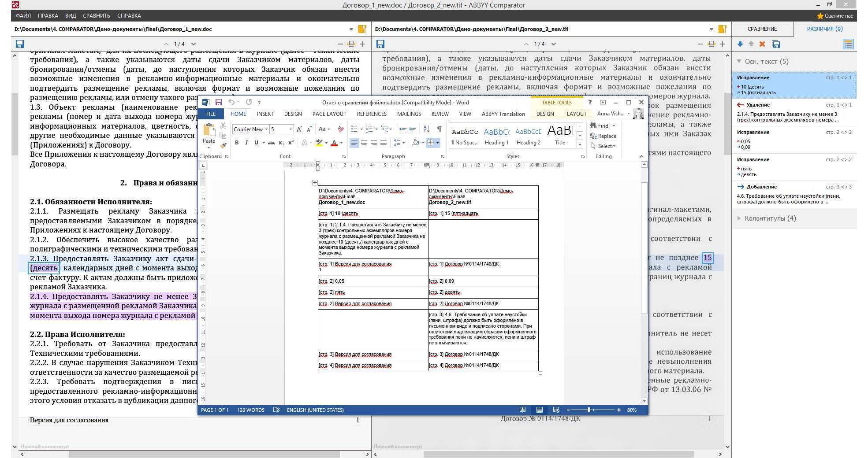Go to previous difference with gray up arrow
This screenshot has height=458, width=868.
tap(751, 44)
